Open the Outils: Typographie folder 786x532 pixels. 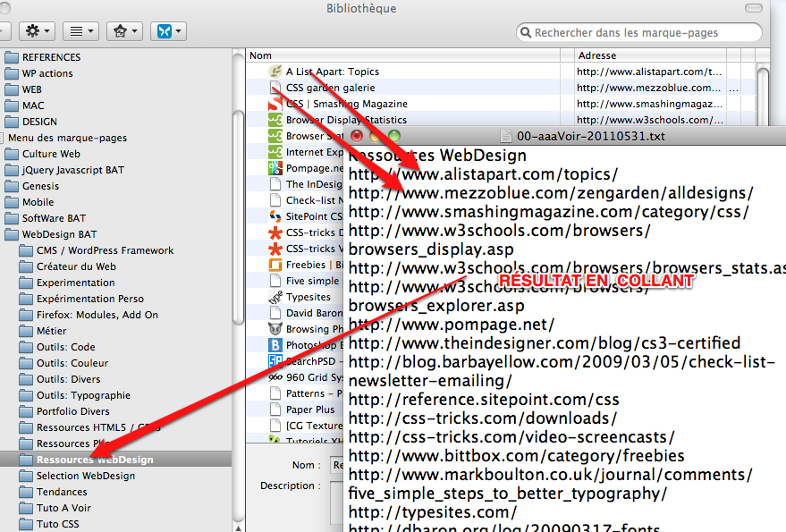(83, 395)
